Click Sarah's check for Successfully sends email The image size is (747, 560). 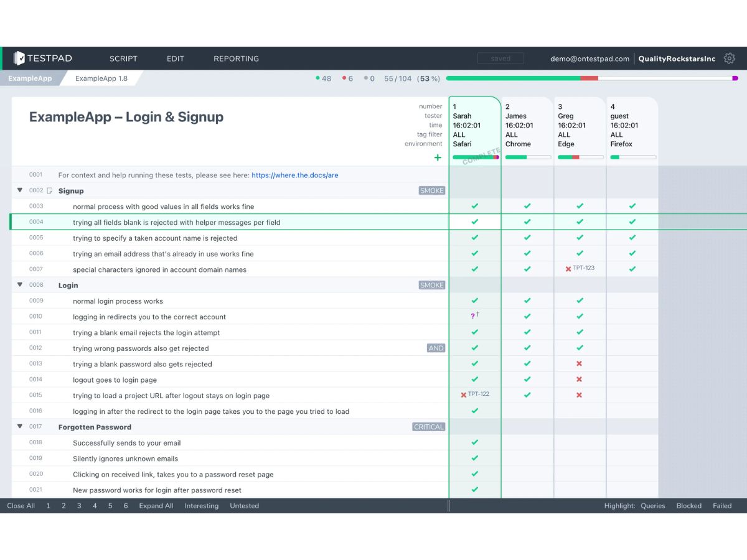[x=475, y=442]
